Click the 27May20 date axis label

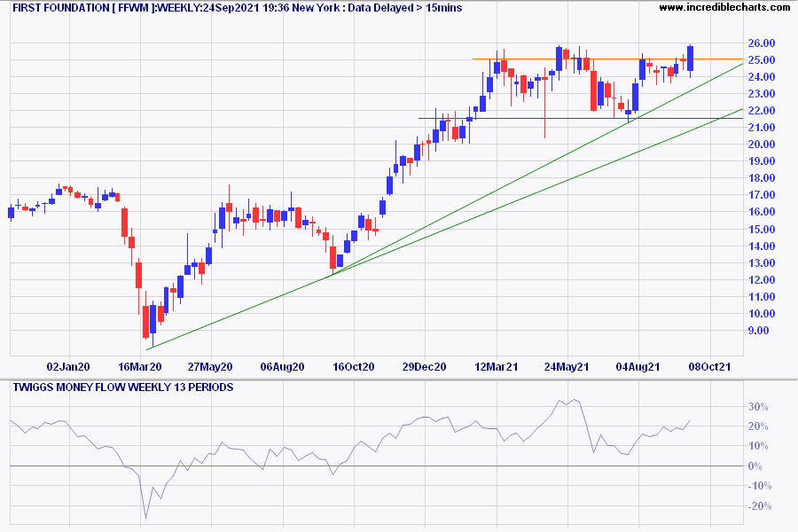tap(210, 367)
